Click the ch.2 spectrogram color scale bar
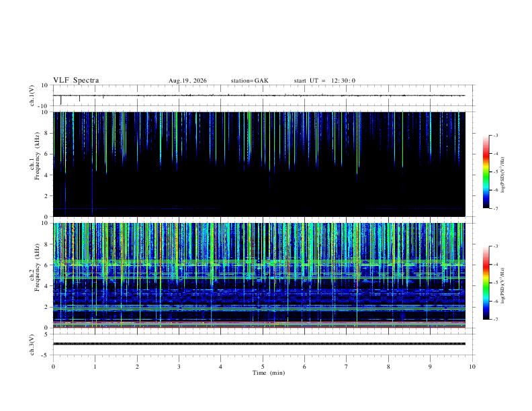 pyautogui.click(x=486, y=283)
